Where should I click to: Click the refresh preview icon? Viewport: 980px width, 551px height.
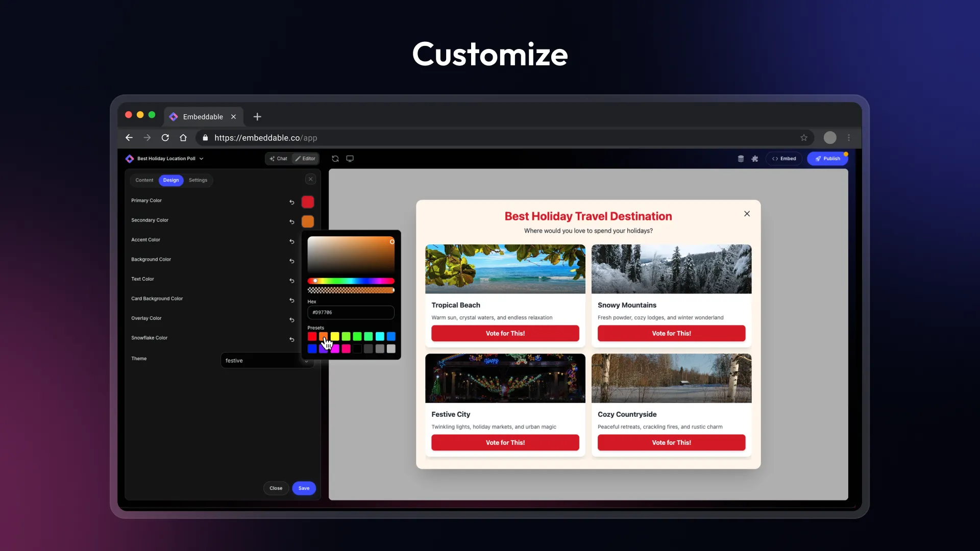tap(335, 159)
